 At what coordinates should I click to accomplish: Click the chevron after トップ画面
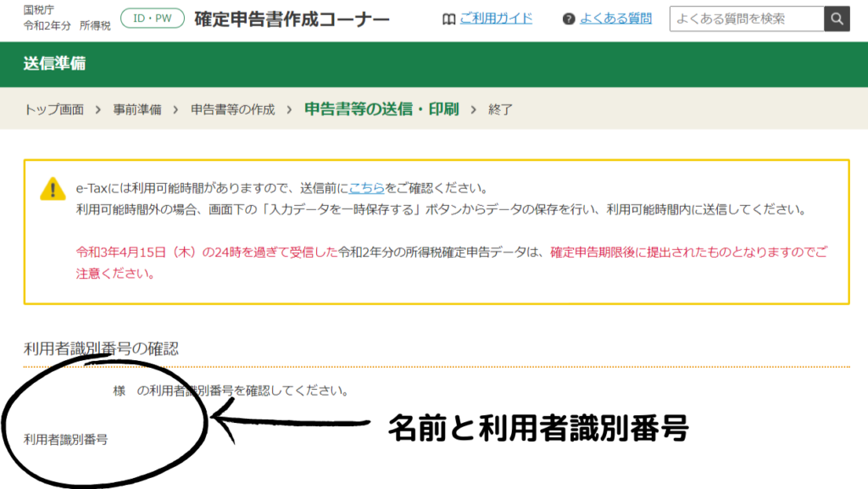pos(98,109)
